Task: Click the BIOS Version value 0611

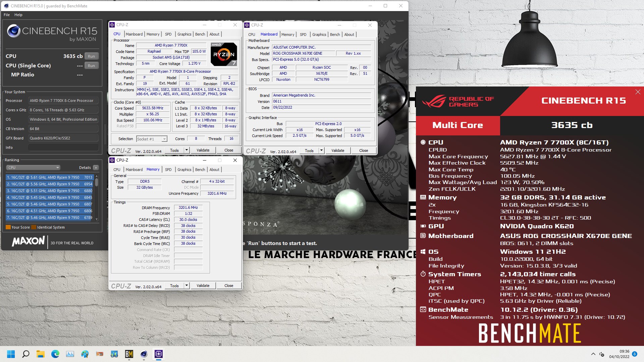Action: 321,101
